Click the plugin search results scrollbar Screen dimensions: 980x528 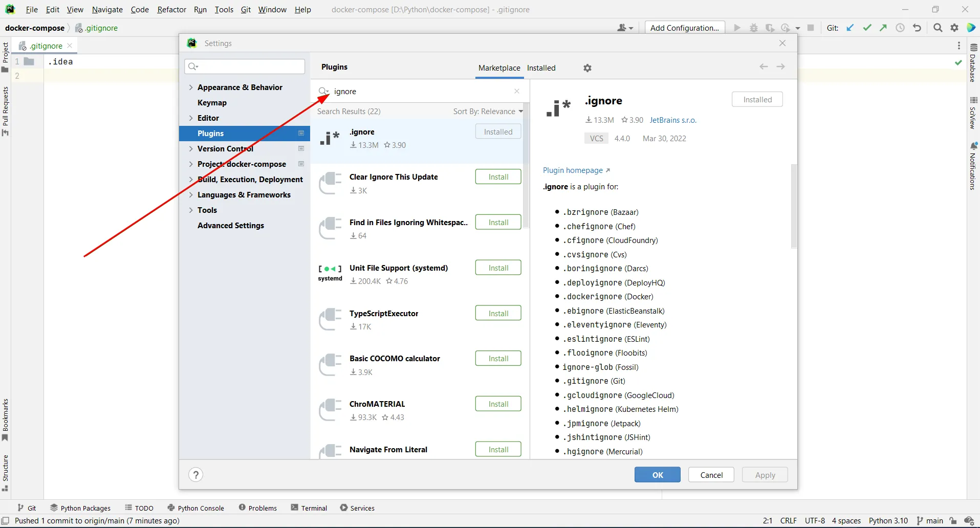point(526,165)
